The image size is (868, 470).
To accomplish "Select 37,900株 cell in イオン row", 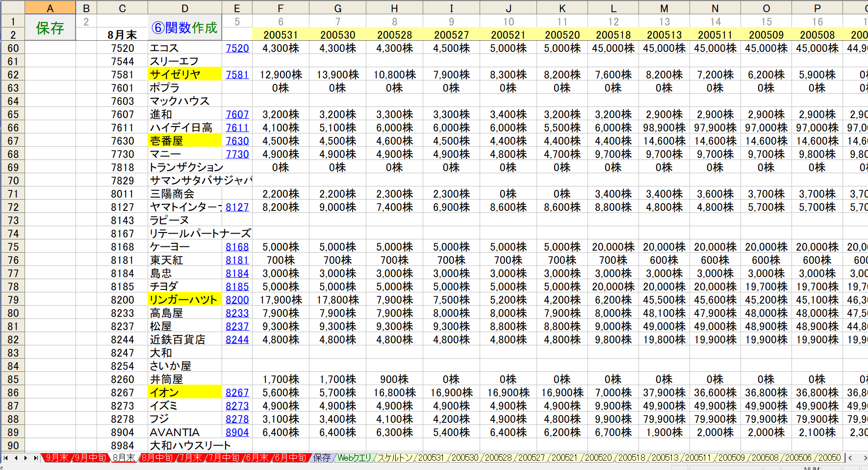I will pos(664,392).
